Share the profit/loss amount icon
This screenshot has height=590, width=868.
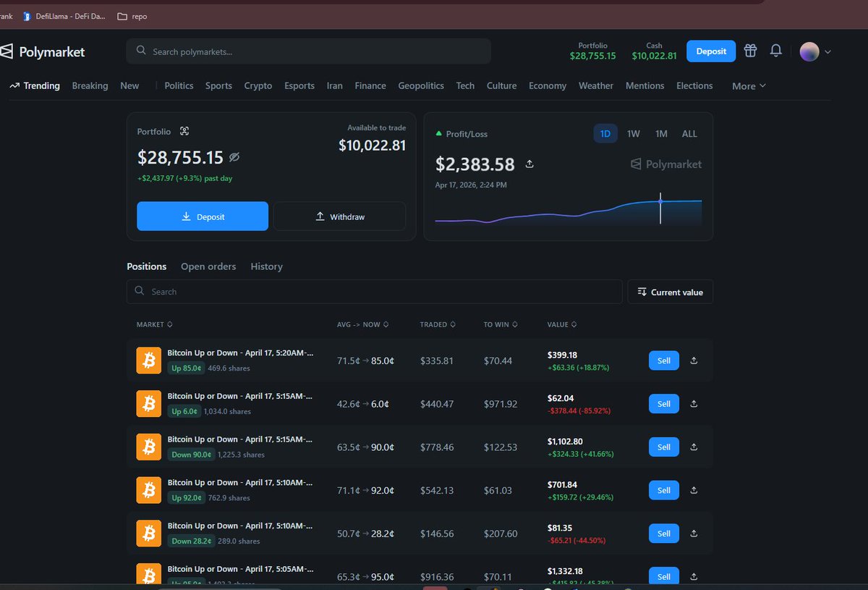529,164
